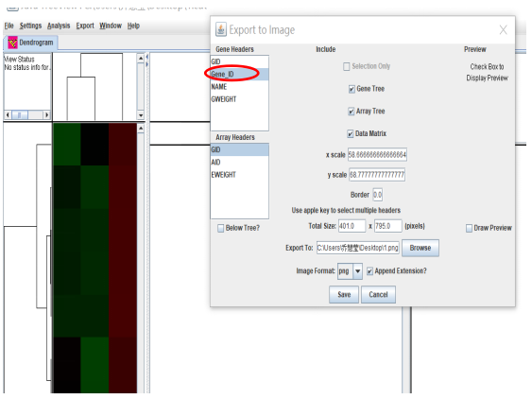This screenshot has height=399, width=532.
Task: Click the Browse button
Action: (x=420, y=248)
